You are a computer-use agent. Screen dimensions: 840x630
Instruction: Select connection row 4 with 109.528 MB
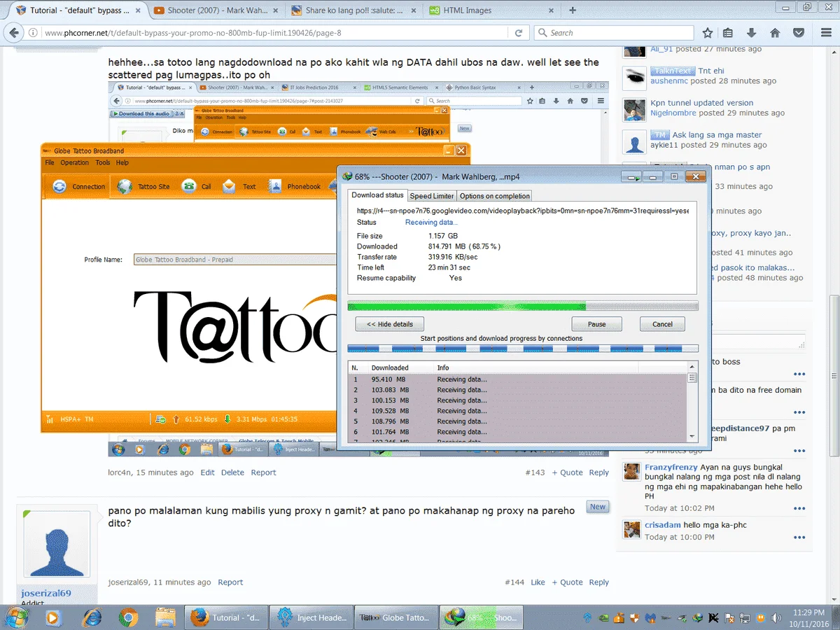click(x=517, y=411)
